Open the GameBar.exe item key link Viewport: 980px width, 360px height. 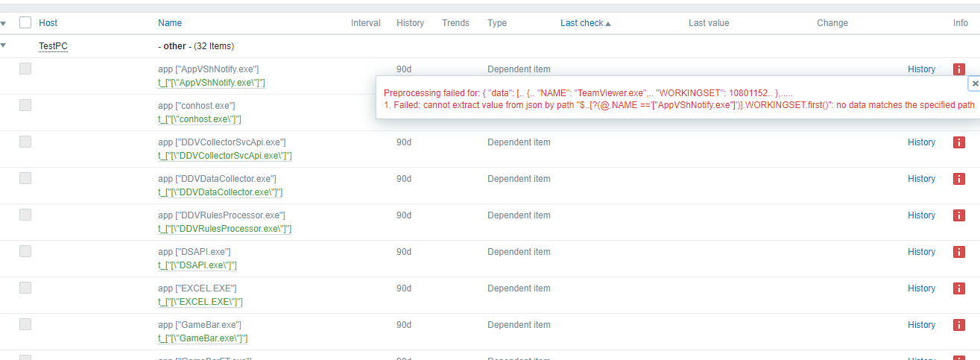tap(203, 338)
